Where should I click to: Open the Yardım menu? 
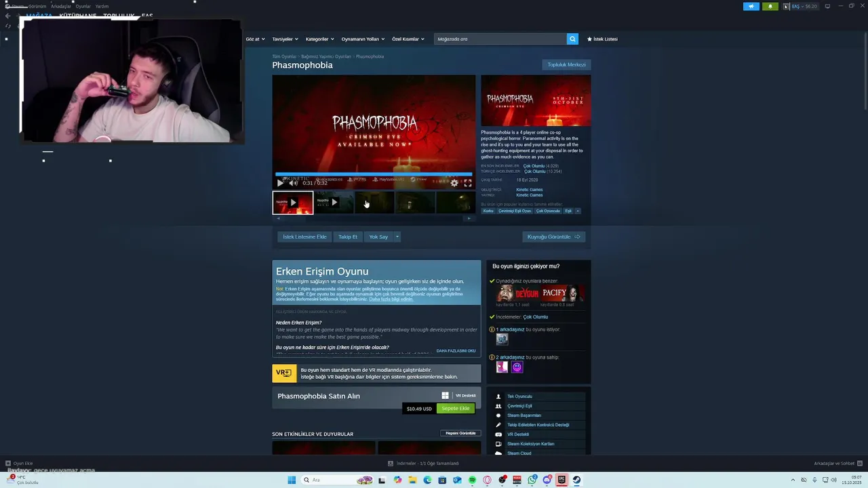click(x=102, y=6)
